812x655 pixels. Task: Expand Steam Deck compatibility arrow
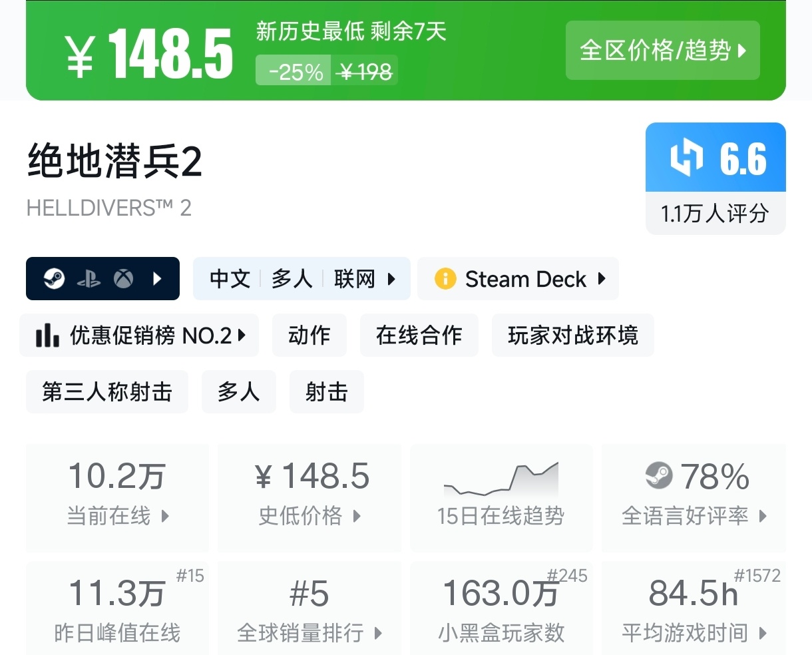[602, 279]
